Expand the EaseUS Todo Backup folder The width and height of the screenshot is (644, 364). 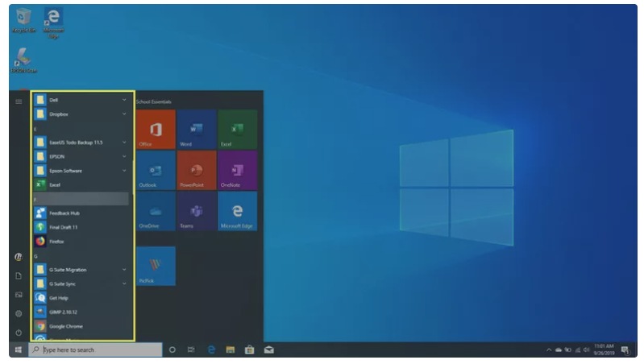(x=81, y=143)
